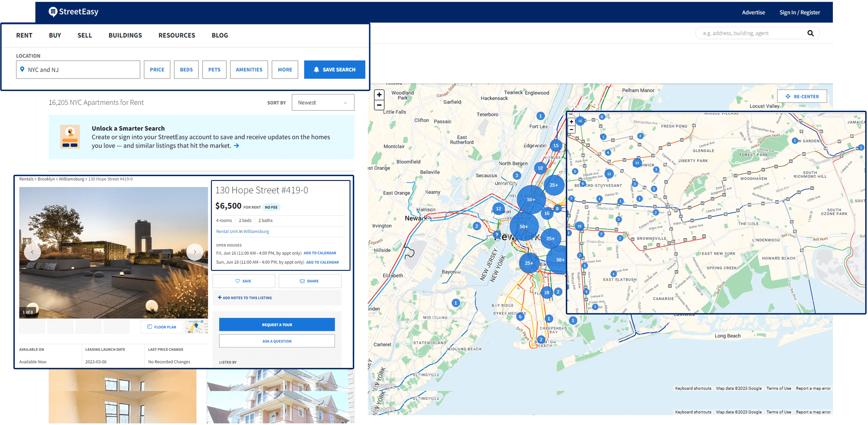The width and height of the screenshot is (868, 425).
Task: Click the StreetEasy logo
Action: click(73, 12)
